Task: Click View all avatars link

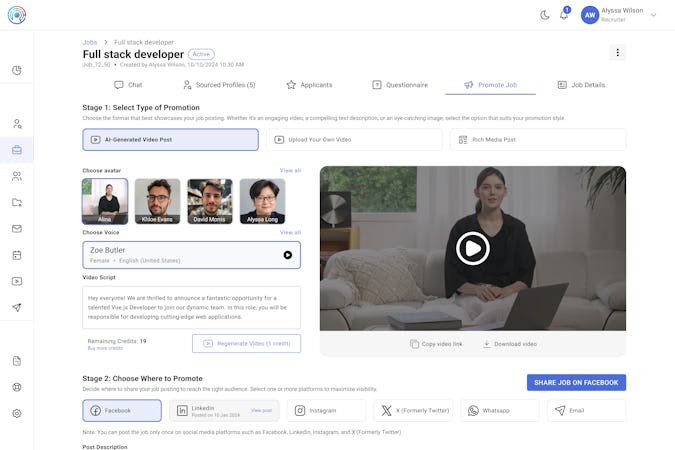Action: 290,171
